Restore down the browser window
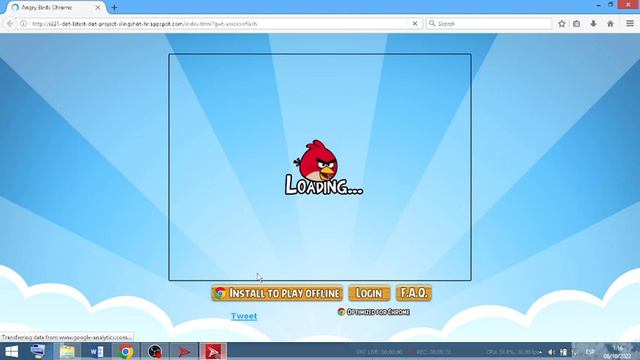Screen dimensions: 640x360 click(611, 5)
